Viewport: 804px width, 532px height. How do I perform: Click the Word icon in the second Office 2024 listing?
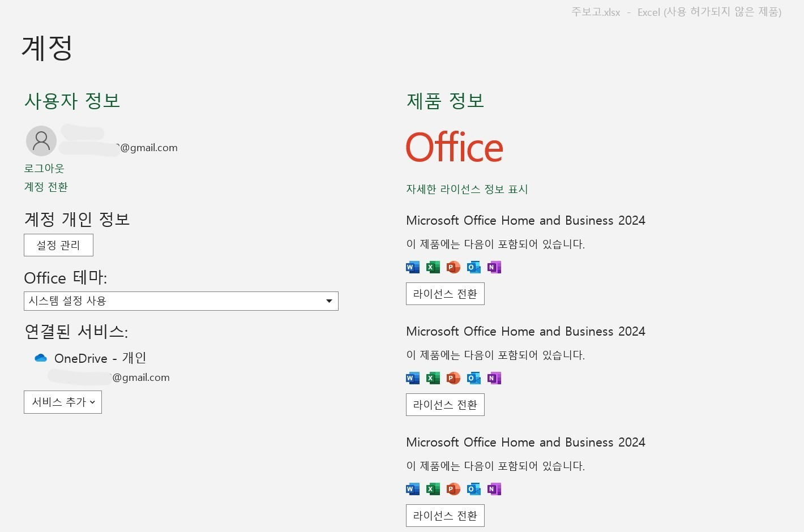[413, 378]
